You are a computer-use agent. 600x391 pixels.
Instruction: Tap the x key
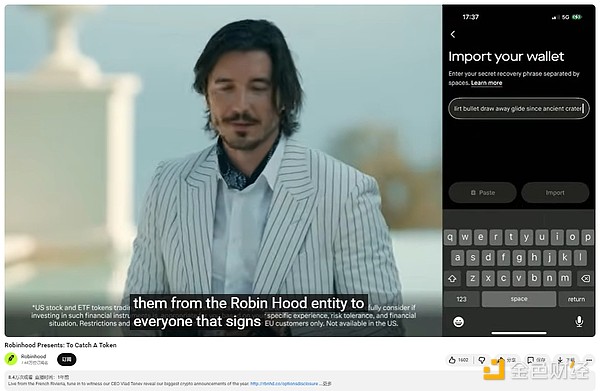pos(488,279)
